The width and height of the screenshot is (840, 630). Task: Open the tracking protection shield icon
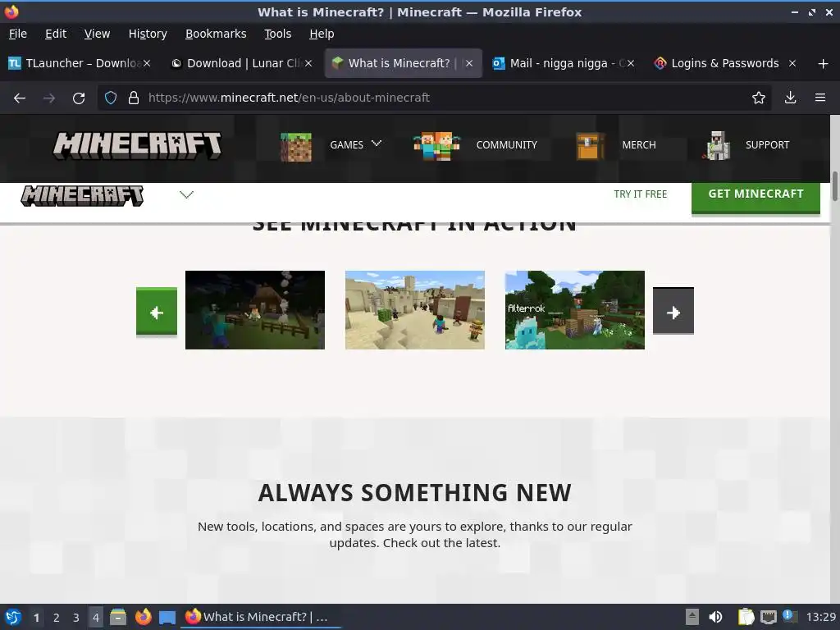(111, 98)
